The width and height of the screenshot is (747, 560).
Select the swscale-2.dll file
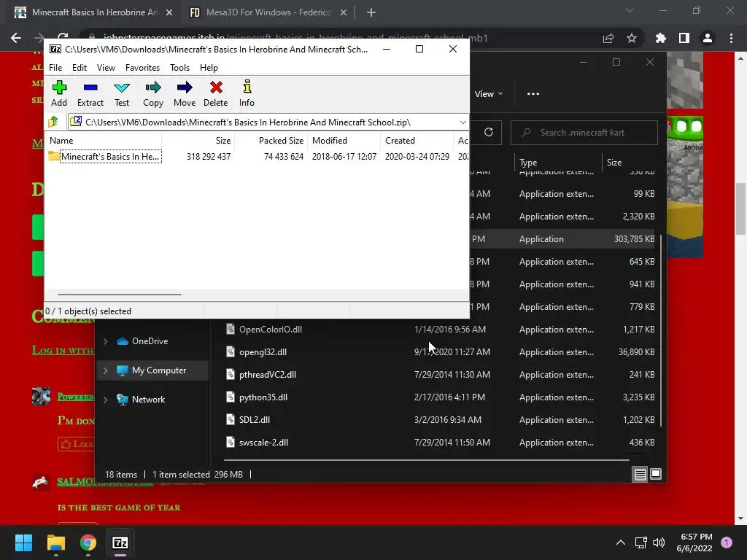click(263, 443)
